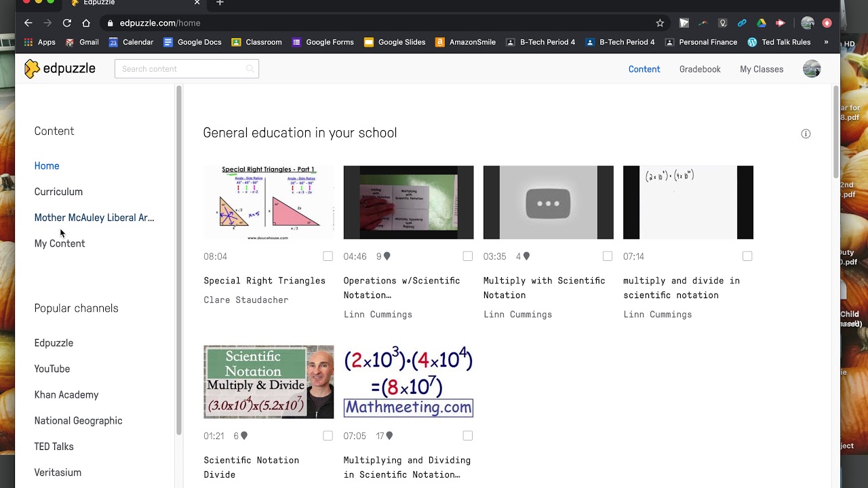
Task: Click the Search content field
Action: [x=186, y=69]
